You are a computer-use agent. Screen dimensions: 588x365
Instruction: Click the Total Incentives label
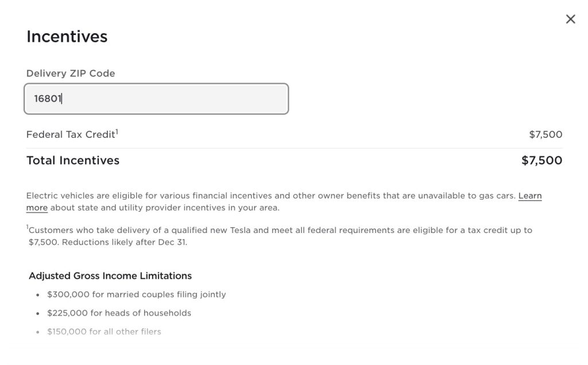(x=73, y=160)
